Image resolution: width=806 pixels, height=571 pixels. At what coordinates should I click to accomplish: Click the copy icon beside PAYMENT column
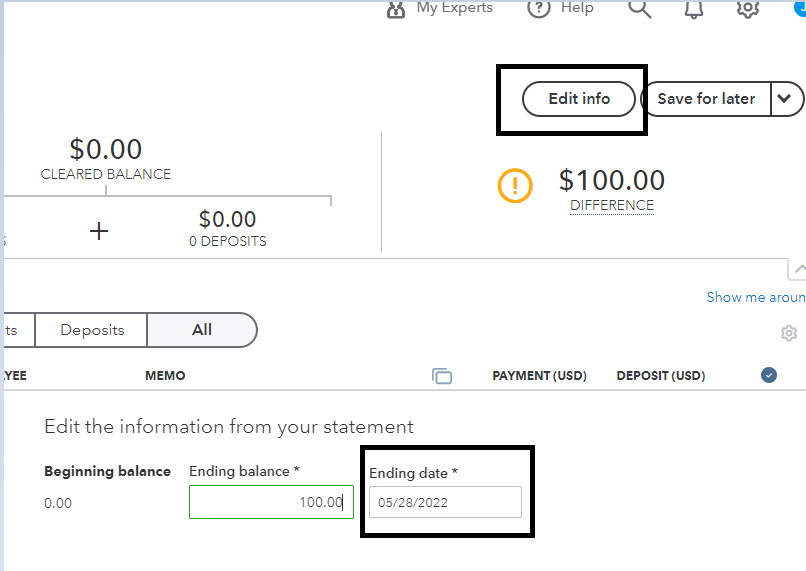[x=442, y=376]
